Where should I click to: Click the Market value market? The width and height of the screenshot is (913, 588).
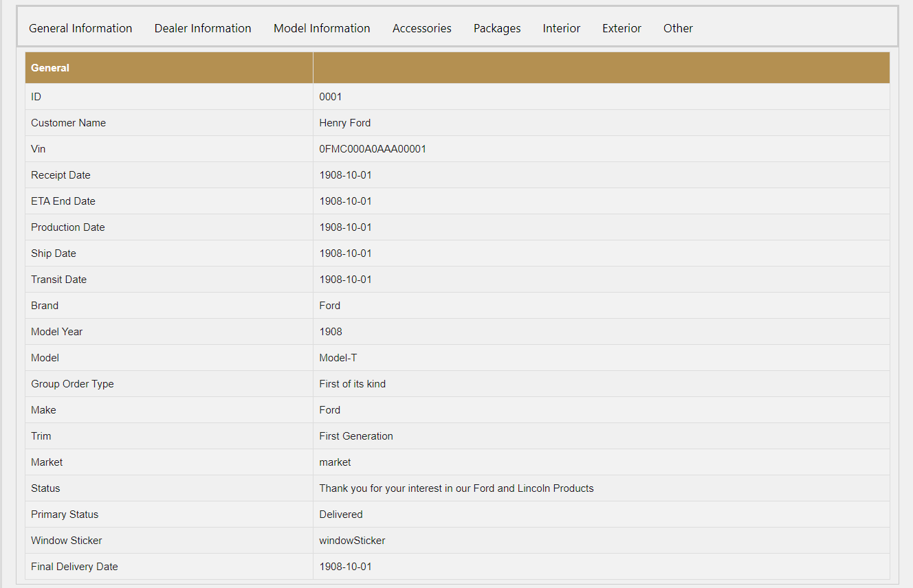click(335, 462)
